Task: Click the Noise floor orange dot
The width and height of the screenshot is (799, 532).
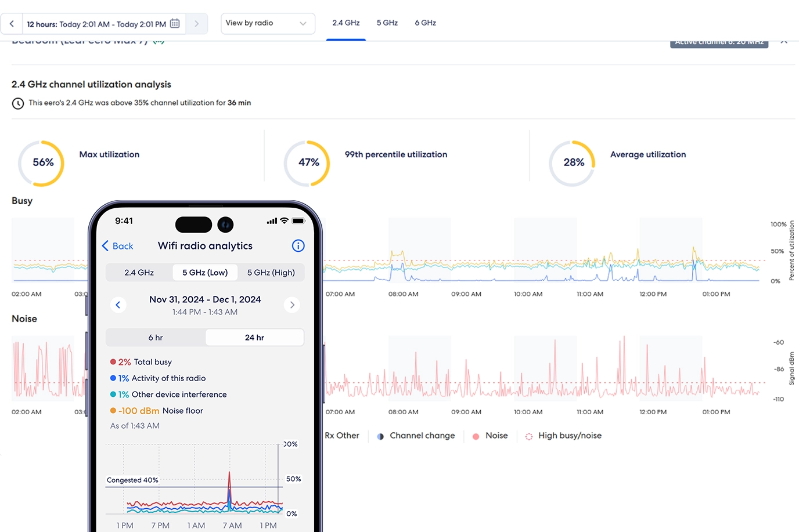Action: [113, 411]
